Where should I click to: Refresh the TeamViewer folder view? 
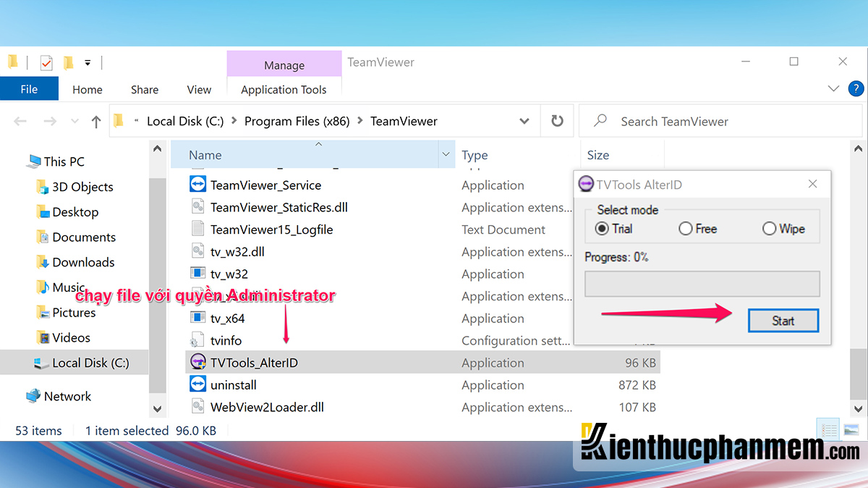pos(557,121)
